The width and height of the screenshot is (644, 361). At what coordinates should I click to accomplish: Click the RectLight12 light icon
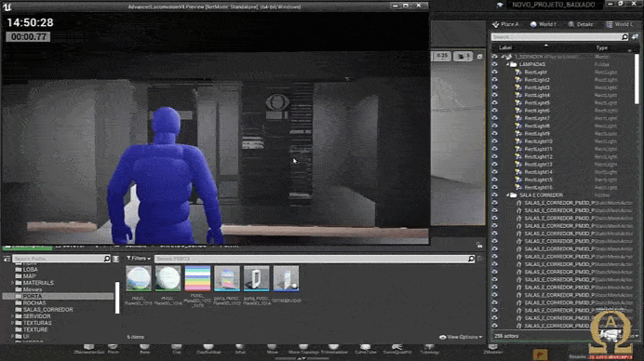click(518, 156)
